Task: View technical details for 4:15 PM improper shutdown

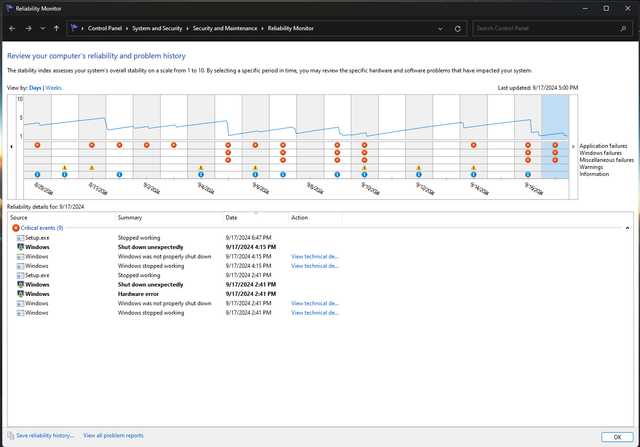Action: coord(315,256)
